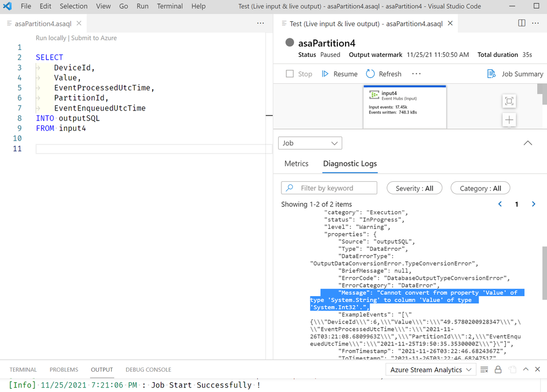The image size is (547, 392).
Task: Click "Showing 1-2 of 2 items" text
Action: [316, 204]
